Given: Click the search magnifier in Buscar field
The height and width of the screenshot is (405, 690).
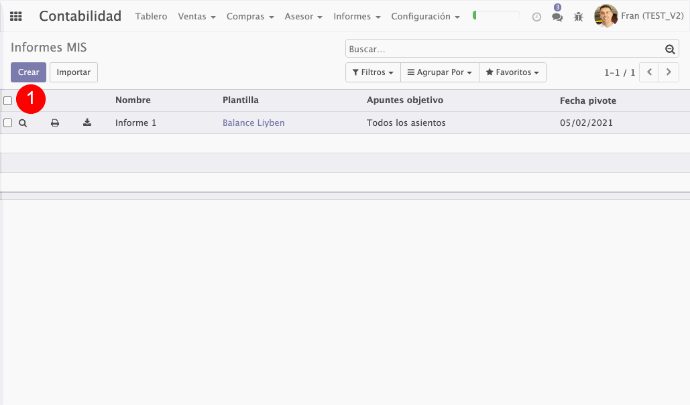Looking at the screenshot, I should [670, 49].
